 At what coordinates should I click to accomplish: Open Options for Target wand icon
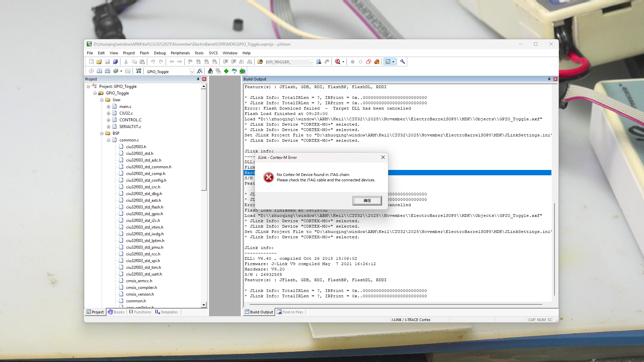[200, 71]
